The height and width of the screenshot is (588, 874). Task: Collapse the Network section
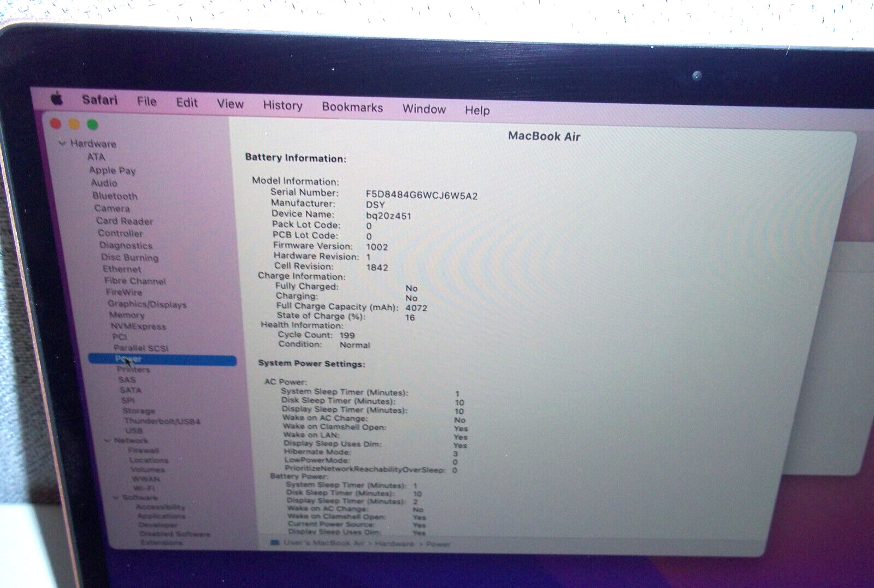pyautogui.click(x=108, y=440)
